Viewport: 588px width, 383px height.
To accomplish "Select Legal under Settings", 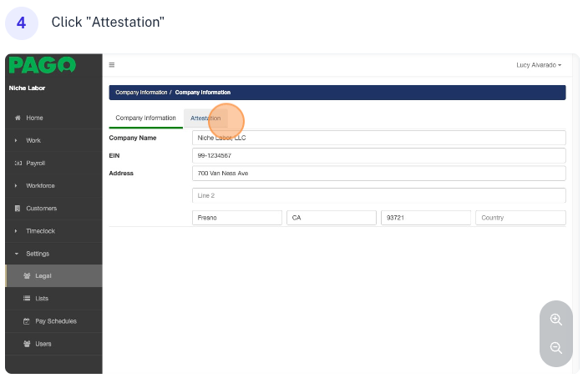I will point(43,275).
